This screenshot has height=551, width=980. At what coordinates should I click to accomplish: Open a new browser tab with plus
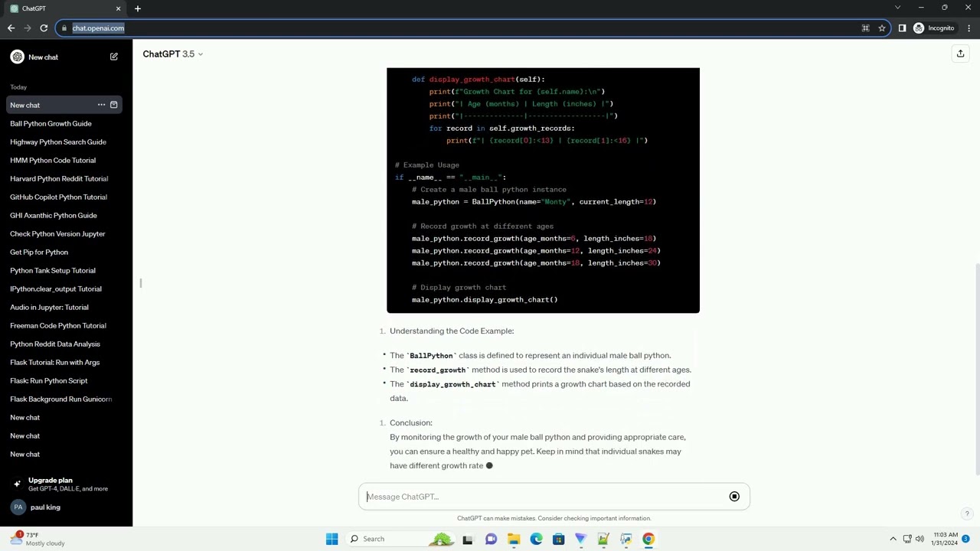pos(138,8)
